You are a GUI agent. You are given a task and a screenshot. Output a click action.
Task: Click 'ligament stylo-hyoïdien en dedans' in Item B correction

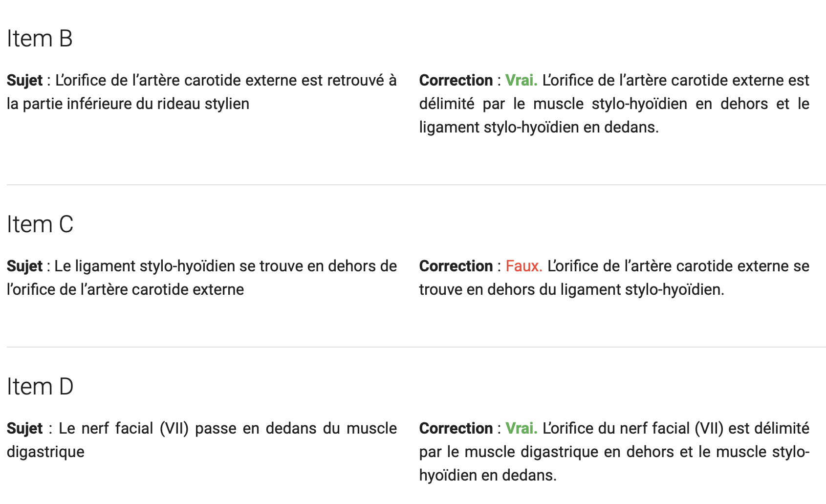pyautogui.click(x=538, y=127)
